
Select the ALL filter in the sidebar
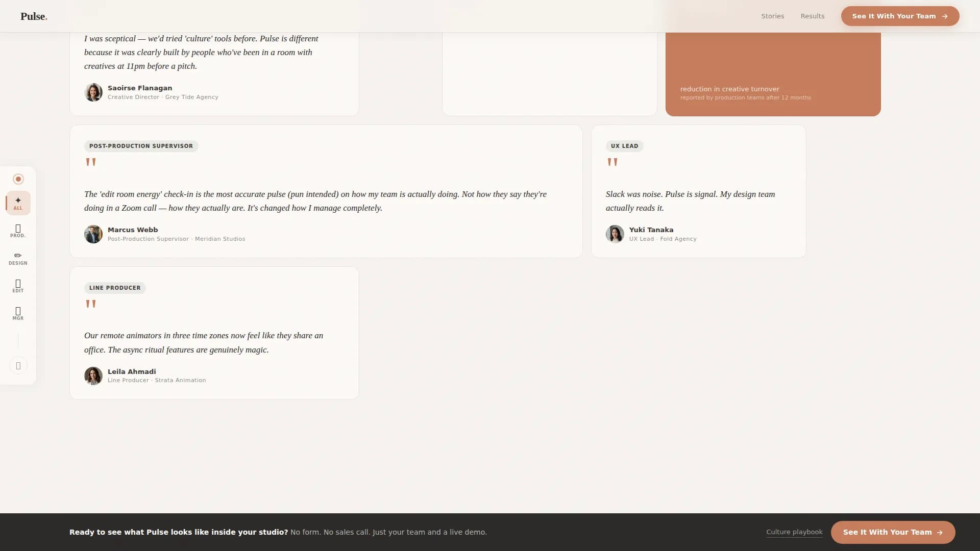[x=18, y=203]
